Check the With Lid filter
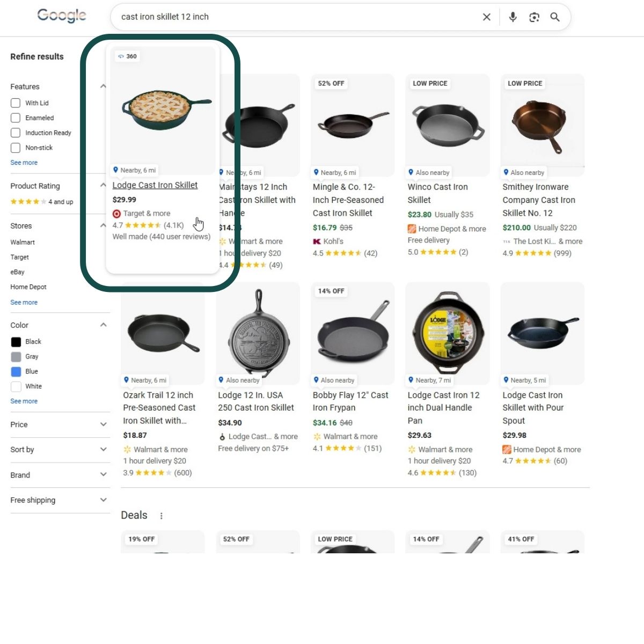 (x=16, y=103)
